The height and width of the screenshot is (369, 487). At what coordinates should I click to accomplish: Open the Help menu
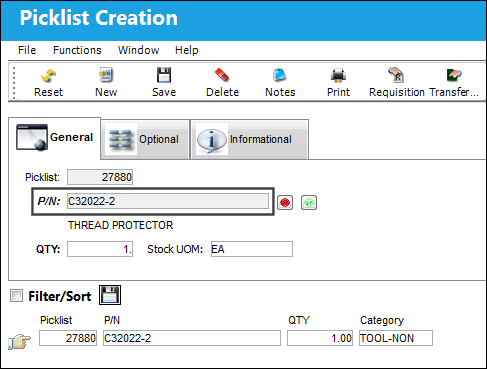(187, 50)
